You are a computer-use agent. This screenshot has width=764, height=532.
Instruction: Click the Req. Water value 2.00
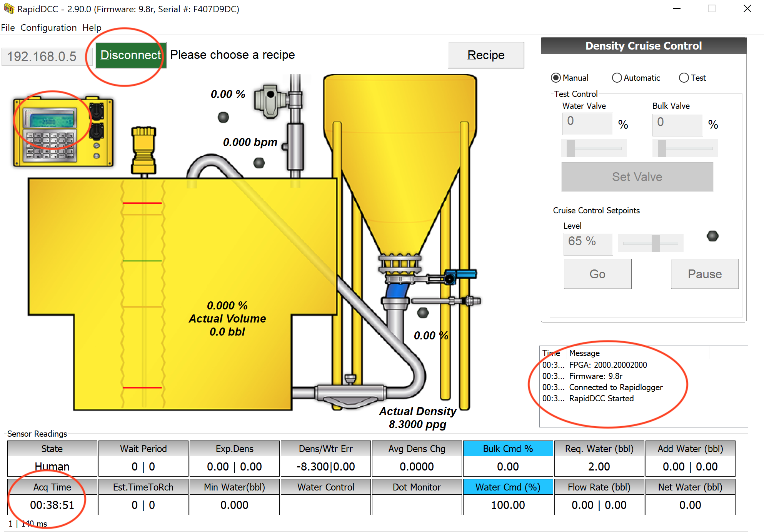[599, 466]
